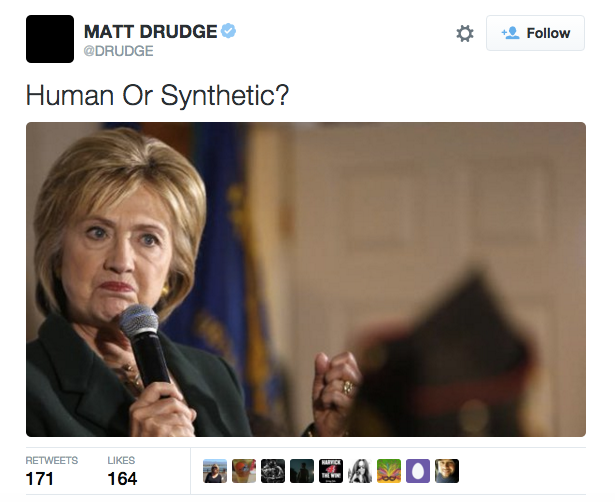Open the black-and-white sunglasses woman avatar
The height and width of the screenshot is (502, 615).
[x=360, y=471]
